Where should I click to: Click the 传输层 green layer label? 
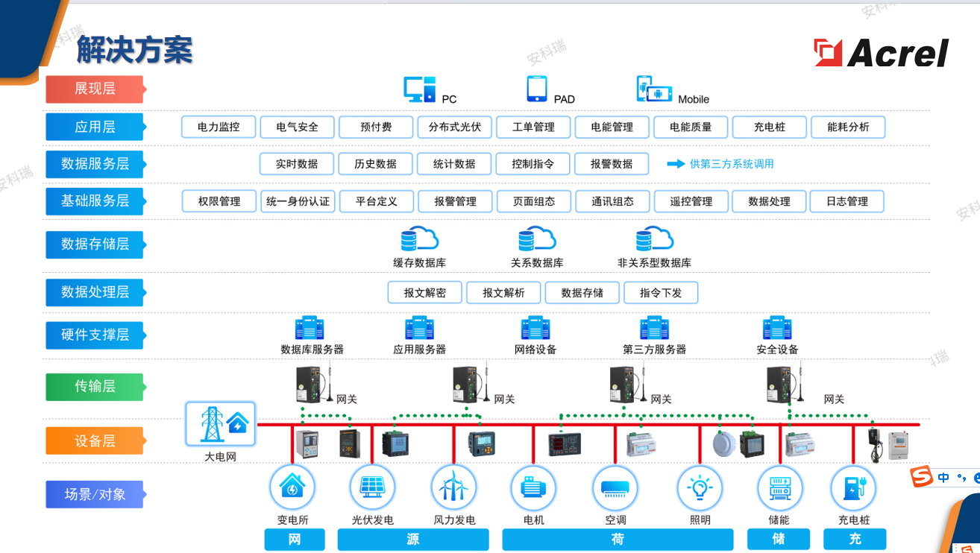pos(94,387)
